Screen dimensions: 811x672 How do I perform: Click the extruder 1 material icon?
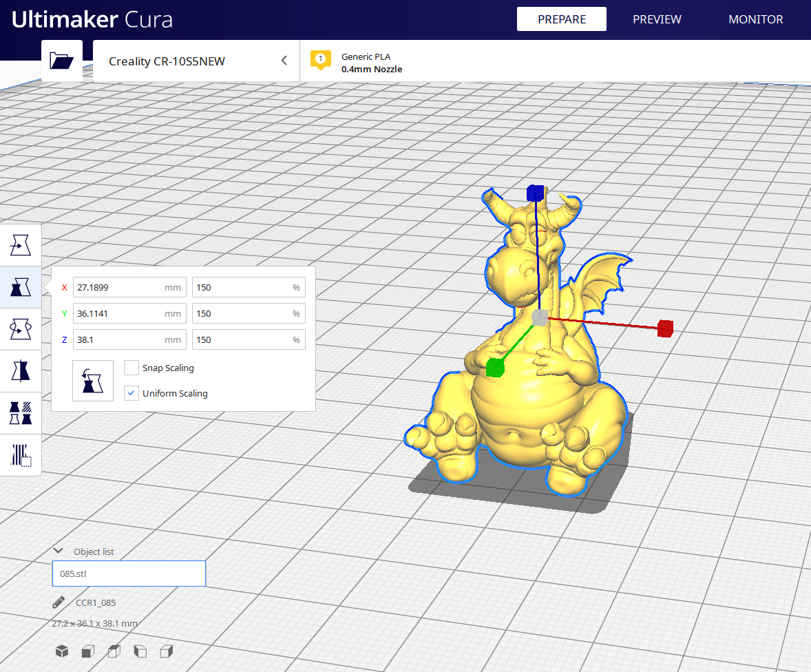pyautogui.click(x=320, y=60)
